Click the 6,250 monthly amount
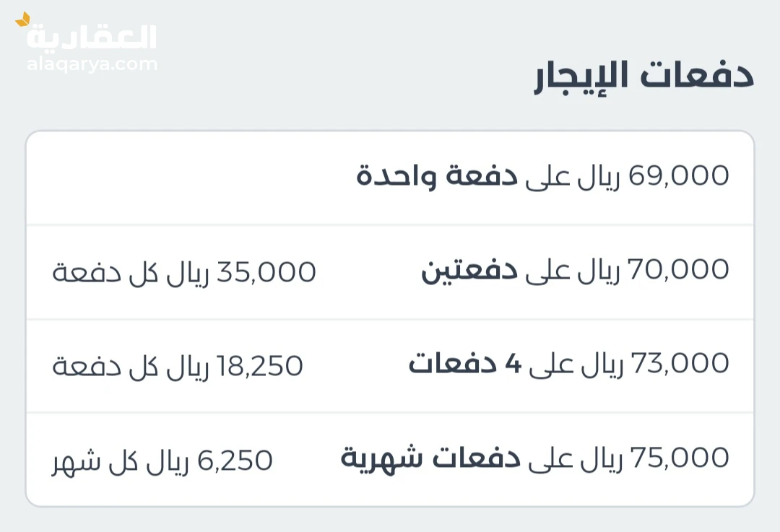This screenshot has height=532, width=780. (x=237, y=460)
